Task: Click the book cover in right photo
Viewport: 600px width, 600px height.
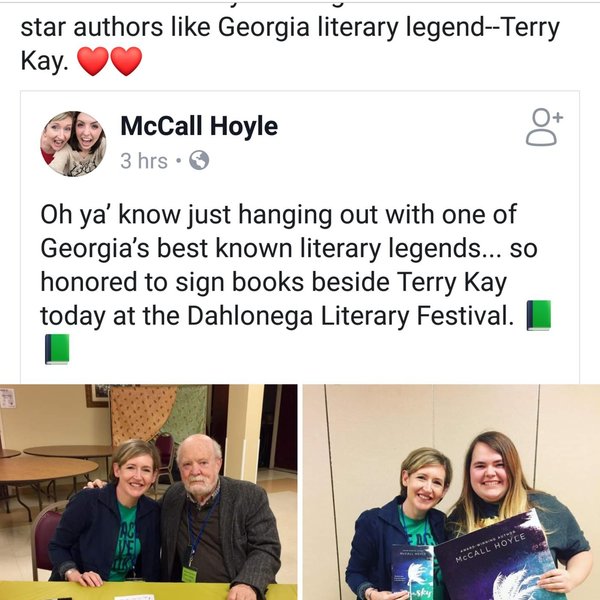Action: [x=413, y=573]
